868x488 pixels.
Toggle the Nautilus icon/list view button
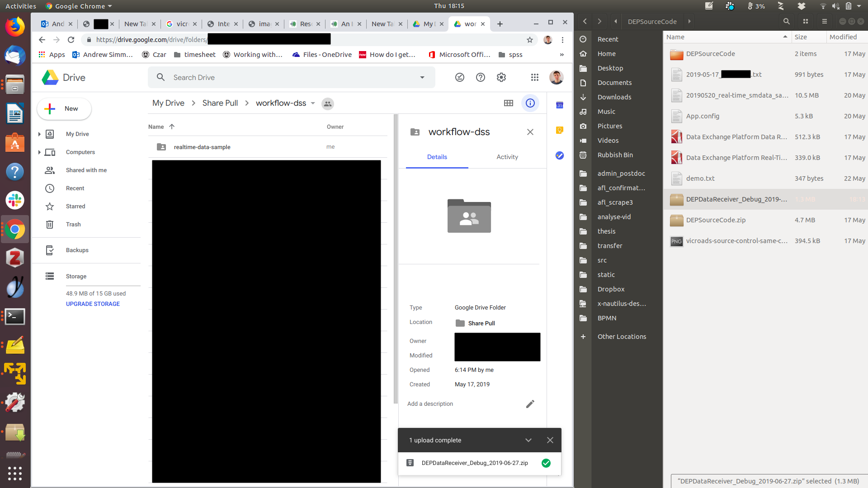tap(805, 21)
